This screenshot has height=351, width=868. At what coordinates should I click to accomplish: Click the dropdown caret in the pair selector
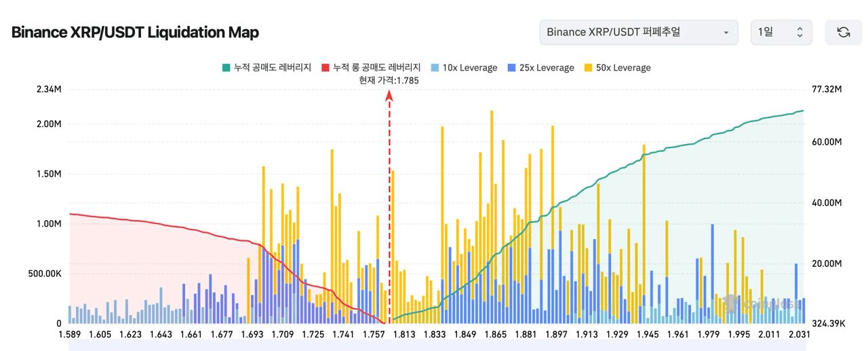point(726,33)
